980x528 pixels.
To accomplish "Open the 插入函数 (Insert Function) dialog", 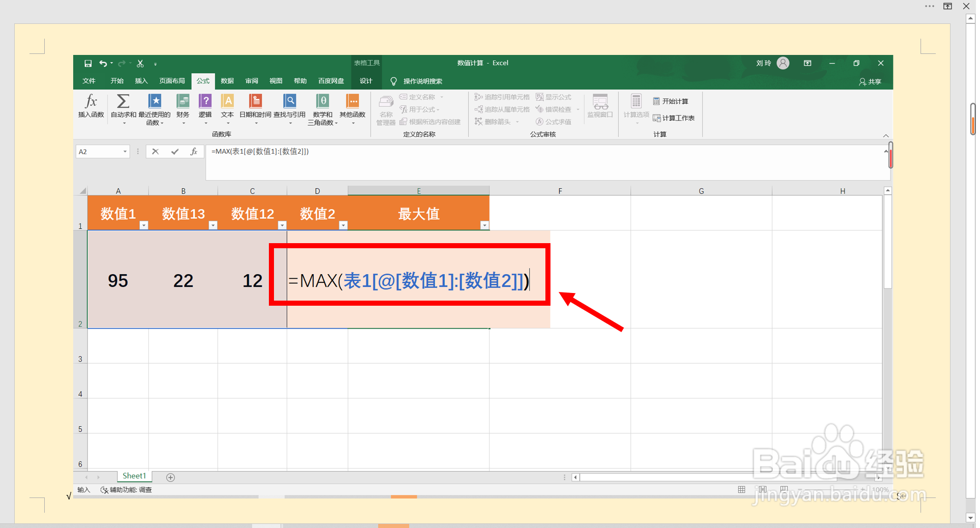I will click(90, 108).
